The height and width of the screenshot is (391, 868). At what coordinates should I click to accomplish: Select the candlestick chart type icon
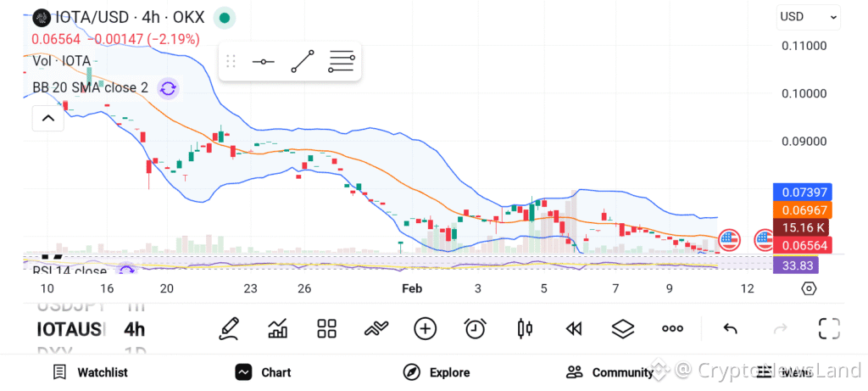(x=524, y=328)
